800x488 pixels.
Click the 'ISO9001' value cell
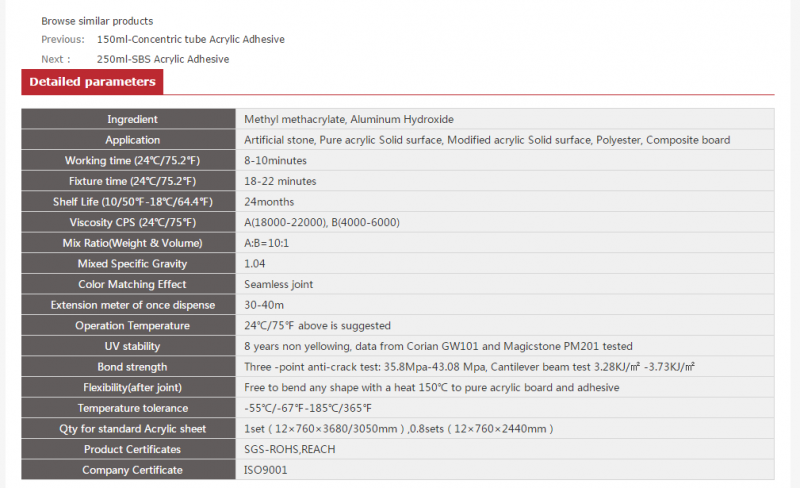point(505,470)
